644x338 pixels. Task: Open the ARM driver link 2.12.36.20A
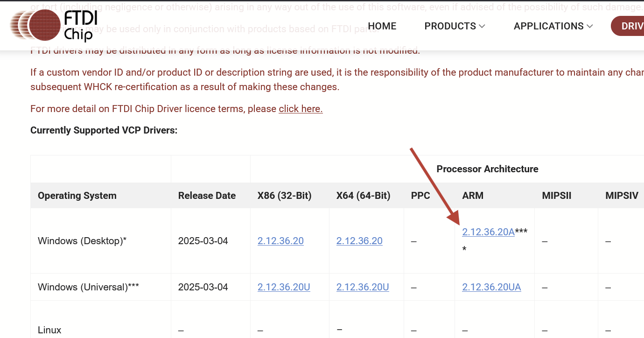coord(488,232)
